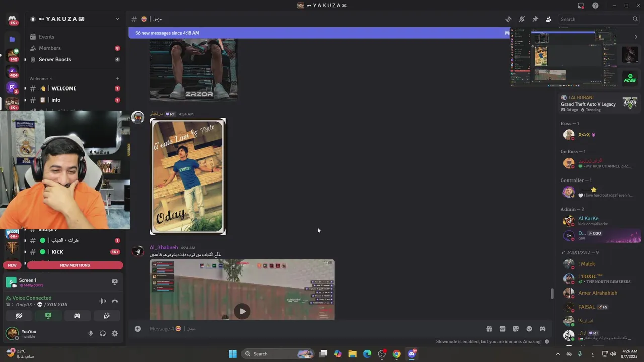Open member FAISAL
Image resolution: width=644 pixels, height=362 pixels.
click(600, 307)
